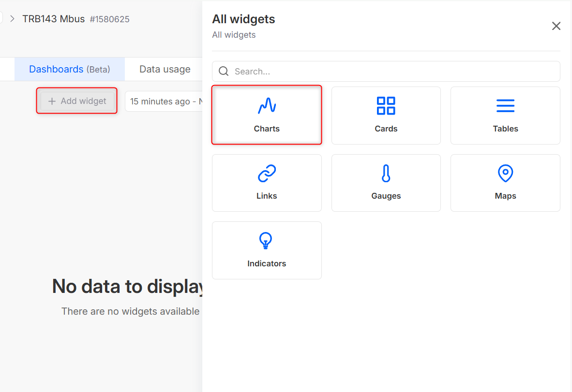Click the "No data to display" heading
The width and height of the screenshot is (572, 392).
coord(128,286)
